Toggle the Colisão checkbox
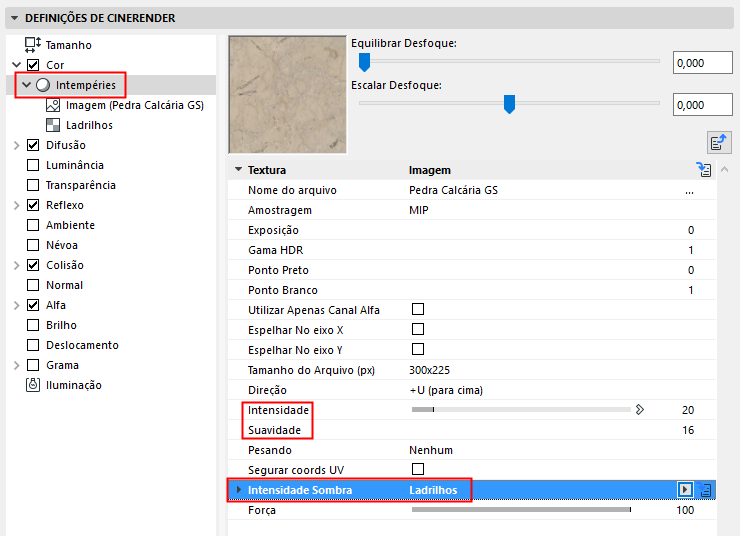The image size is (740, 536). coord(33,265)
